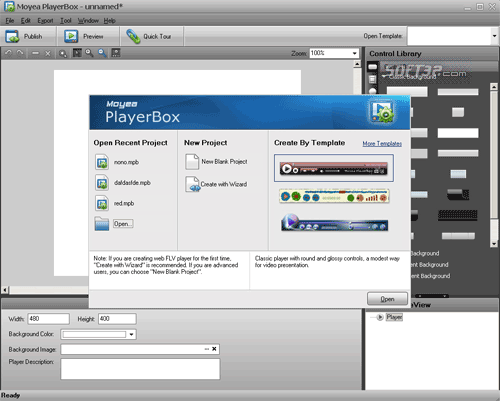This screenshot has width=500, height=401.
Task: Click the New Blank Project page icon
Action: [192, 162]
